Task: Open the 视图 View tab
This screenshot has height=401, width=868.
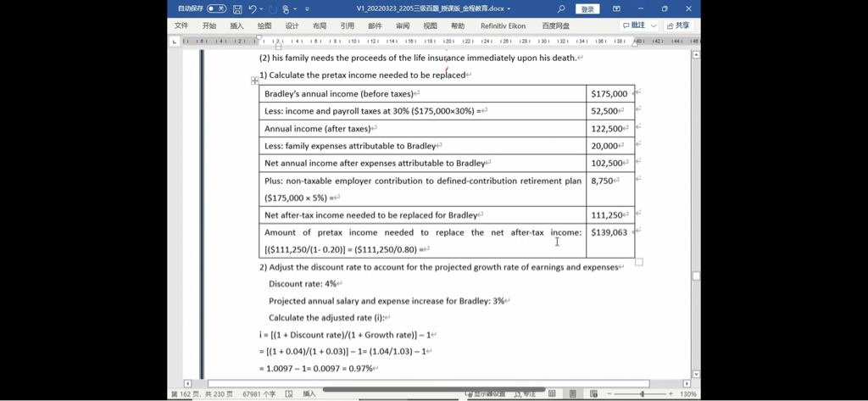Action: [431, 26]
